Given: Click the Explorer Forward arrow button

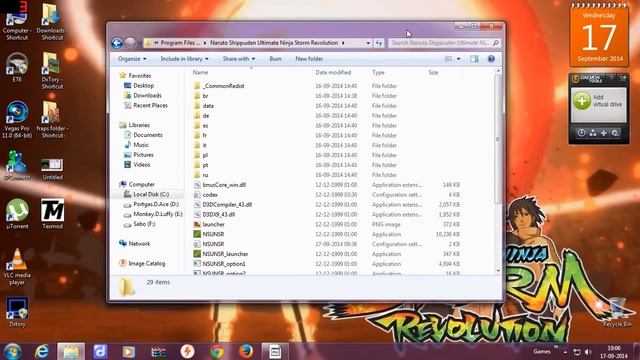Looking at the screenshot, I should [x=130, y=43].
